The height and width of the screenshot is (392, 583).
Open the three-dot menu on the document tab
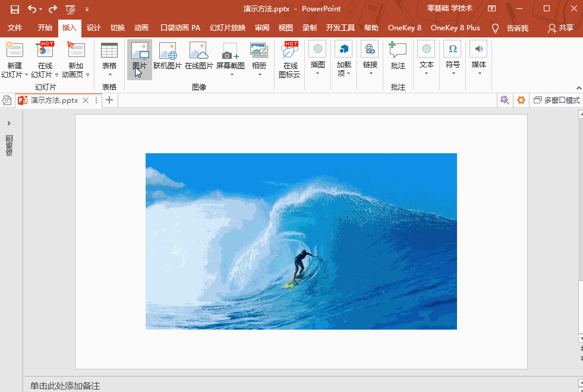point(96,100)
